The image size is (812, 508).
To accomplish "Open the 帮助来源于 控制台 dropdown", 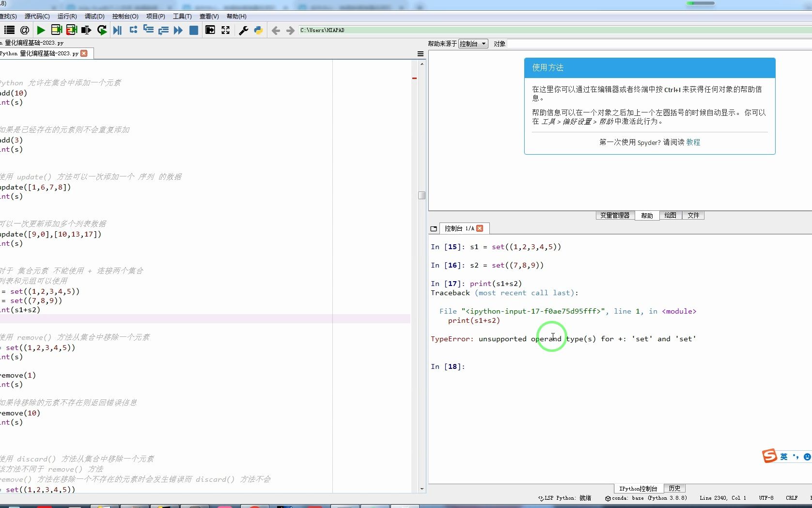I will pyautogui.click(x=473, y=44).
